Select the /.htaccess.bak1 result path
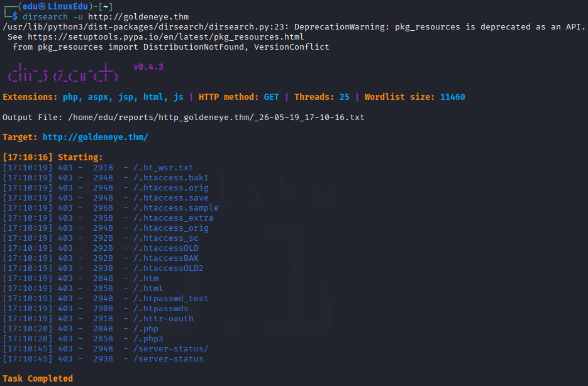 (170, 178)
